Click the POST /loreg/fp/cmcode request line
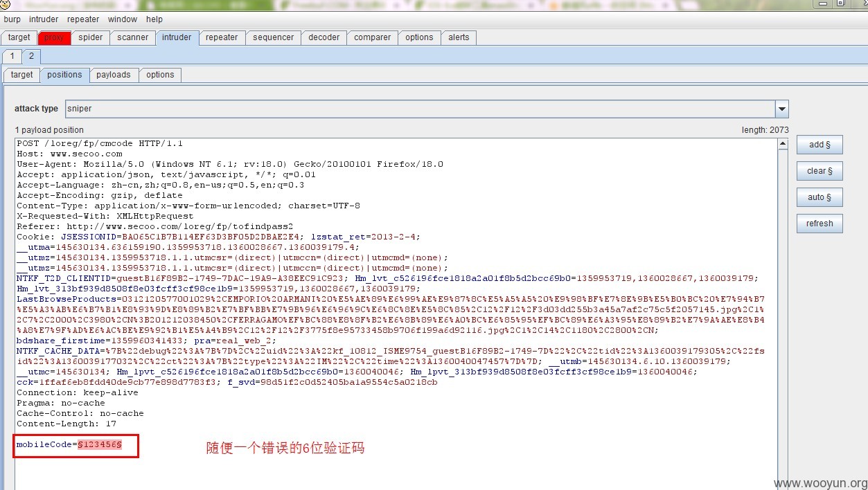The height and width of the screenshot is (490, 868). 100,143
